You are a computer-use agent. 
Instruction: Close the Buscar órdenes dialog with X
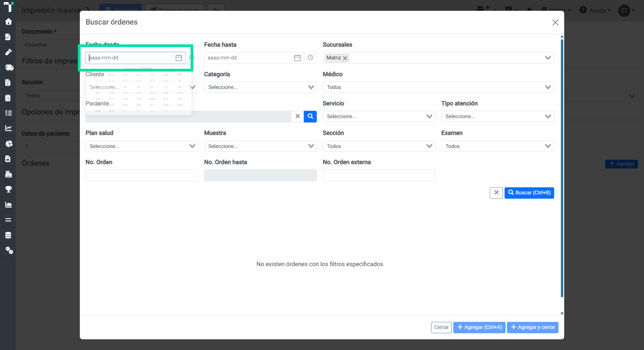[x=555, y=23]
